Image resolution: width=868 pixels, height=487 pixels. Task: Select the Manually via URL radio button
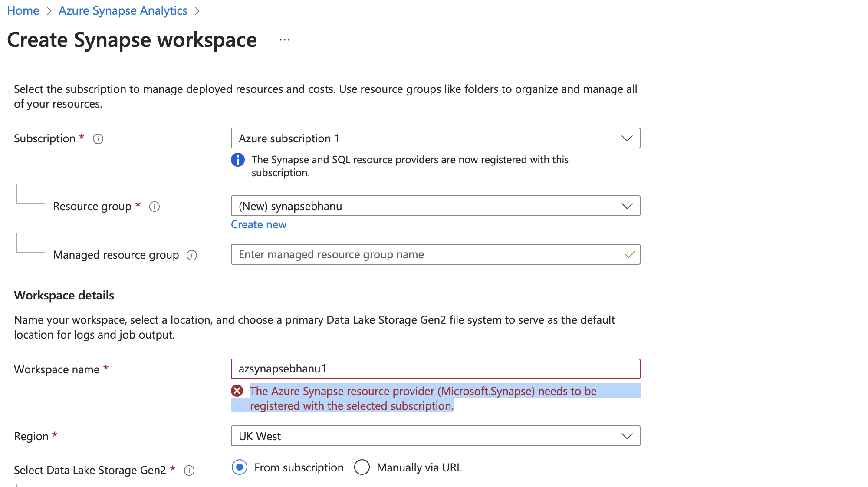tap(362, 467)
